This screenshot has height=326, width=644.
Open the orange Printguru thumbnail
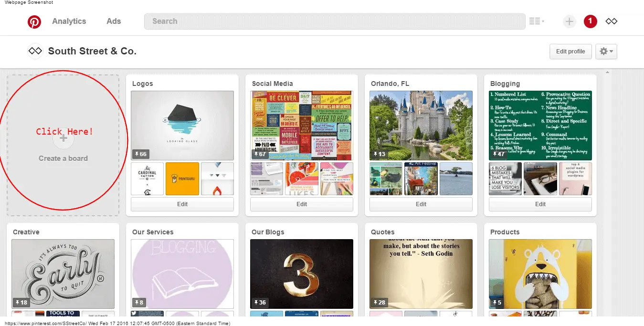tap(182, 179)
